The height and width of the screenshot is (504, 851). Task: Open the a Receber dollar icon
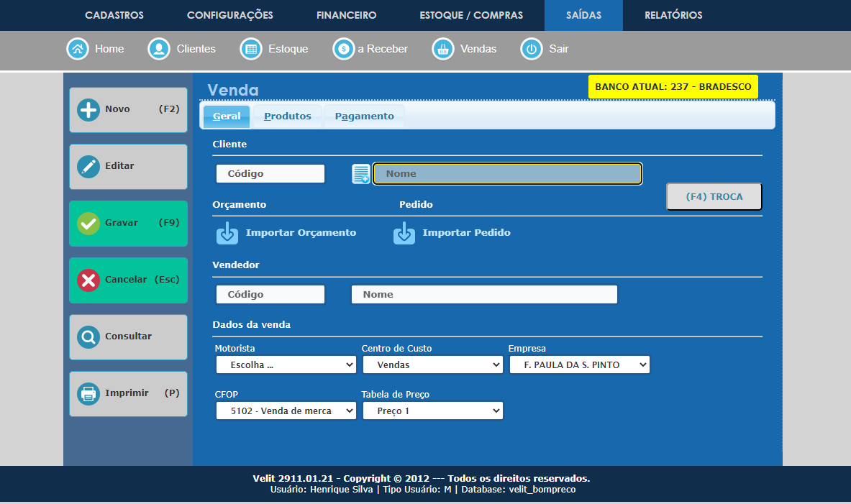point(343,49)
